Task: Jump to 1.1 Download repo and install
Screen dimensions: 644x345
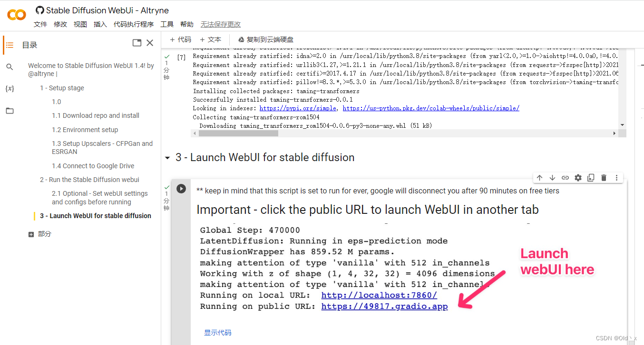Action: click(96, 115)
